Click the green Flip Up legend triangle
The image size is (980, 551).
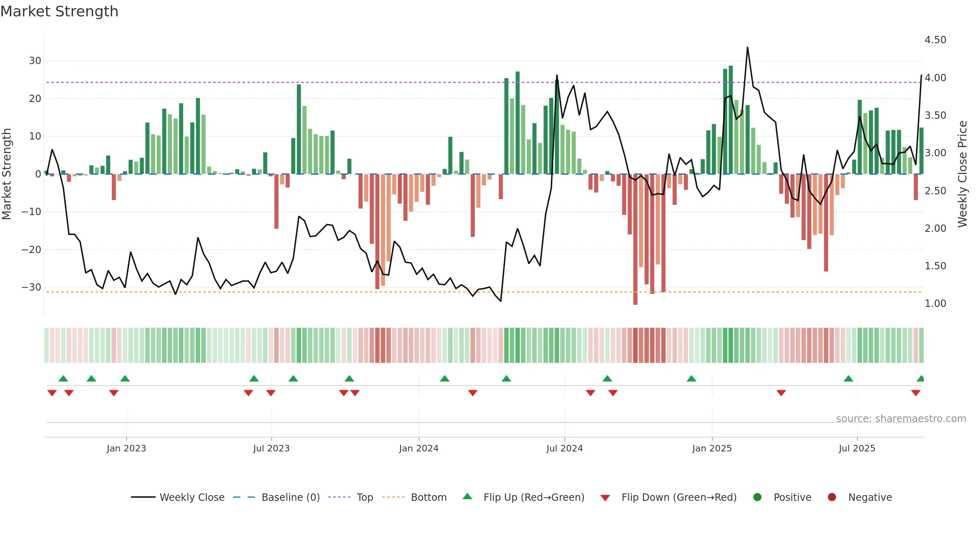(x=468, y=496)
